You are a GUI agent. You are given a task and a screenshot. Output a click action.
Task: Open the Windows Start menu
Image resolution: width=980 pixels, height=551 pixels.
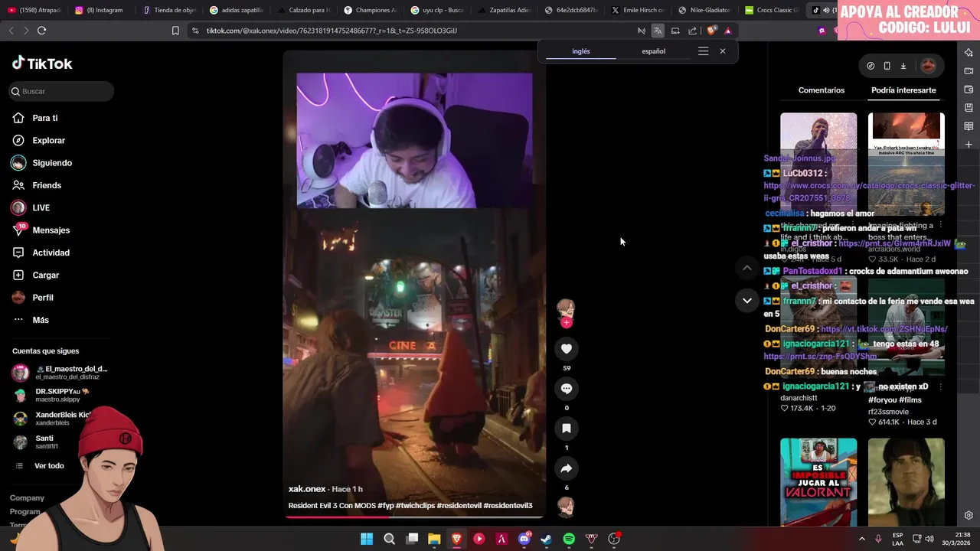367,539
